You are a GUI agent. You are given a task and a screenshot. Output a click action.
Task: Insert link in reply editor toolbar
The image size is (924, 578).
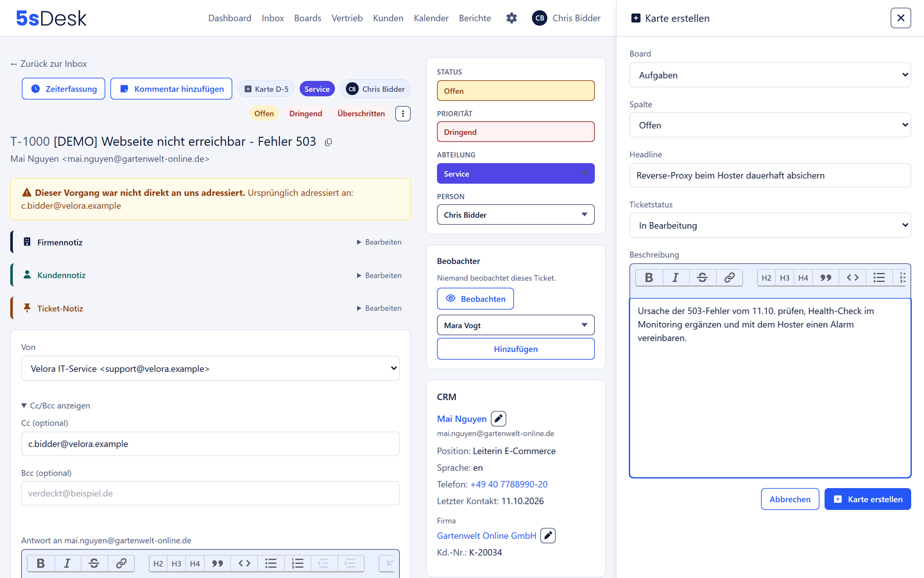click(121, 563)
